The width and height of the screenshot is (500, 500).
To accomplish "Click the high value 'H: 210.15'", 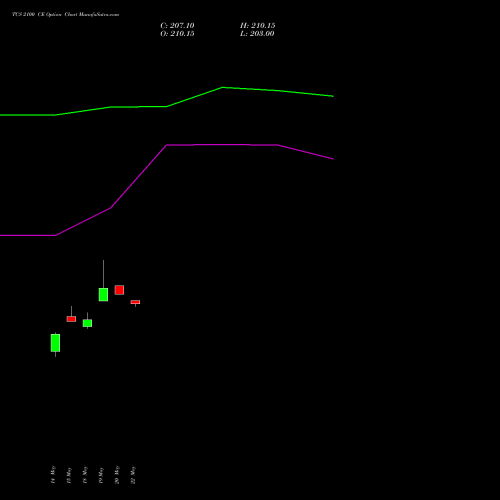I will point(257,26).
